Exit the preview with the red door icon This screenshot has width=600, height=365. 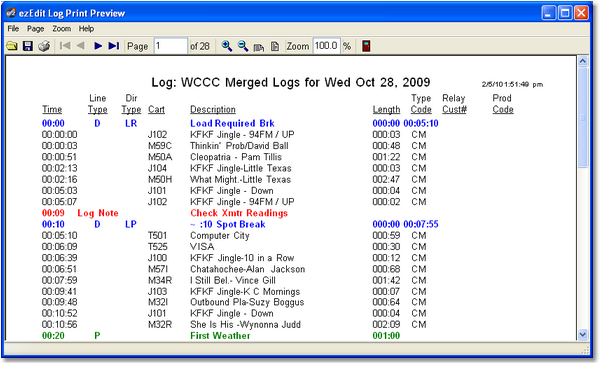(366, 46)
